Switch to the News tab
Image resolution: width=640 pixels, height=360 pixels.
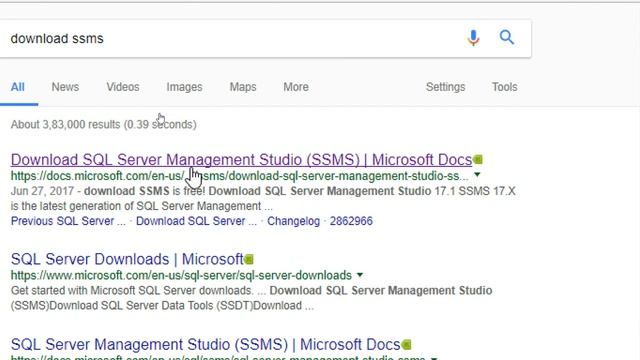tap(65, 87)
